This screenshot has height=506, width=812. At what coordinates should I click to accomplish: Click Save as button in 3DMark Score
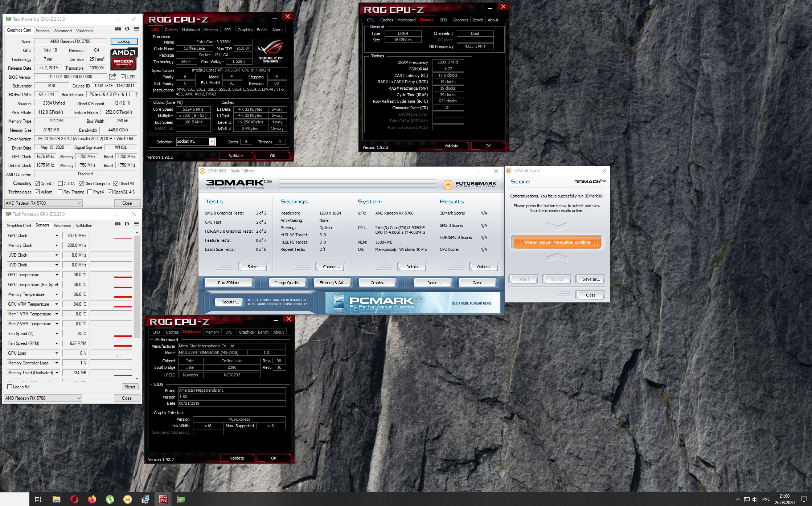[591, 279]
